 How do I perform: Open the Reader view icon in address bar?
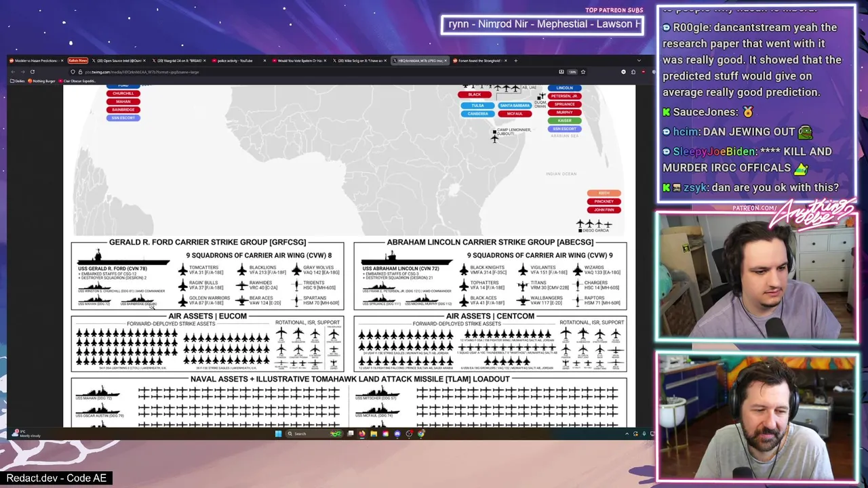click(561, 72)
